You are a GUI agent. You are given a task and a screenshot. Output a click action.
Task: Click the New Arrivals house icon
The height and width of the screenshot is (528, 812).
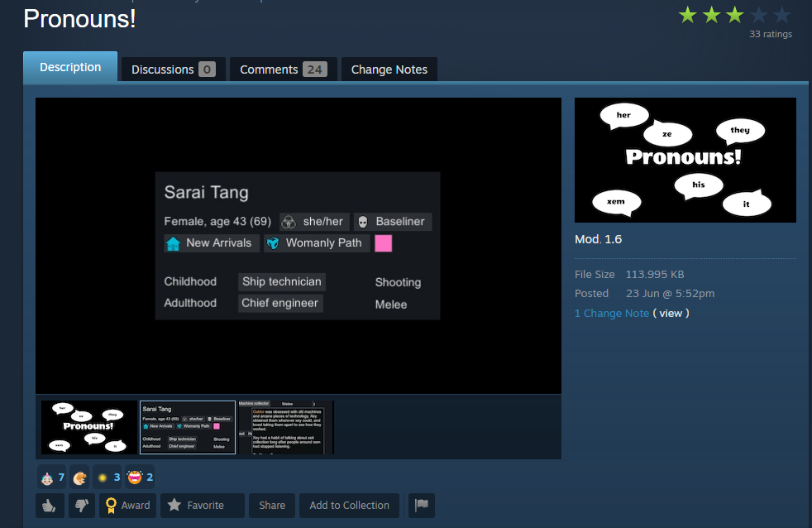pos(173,243)
